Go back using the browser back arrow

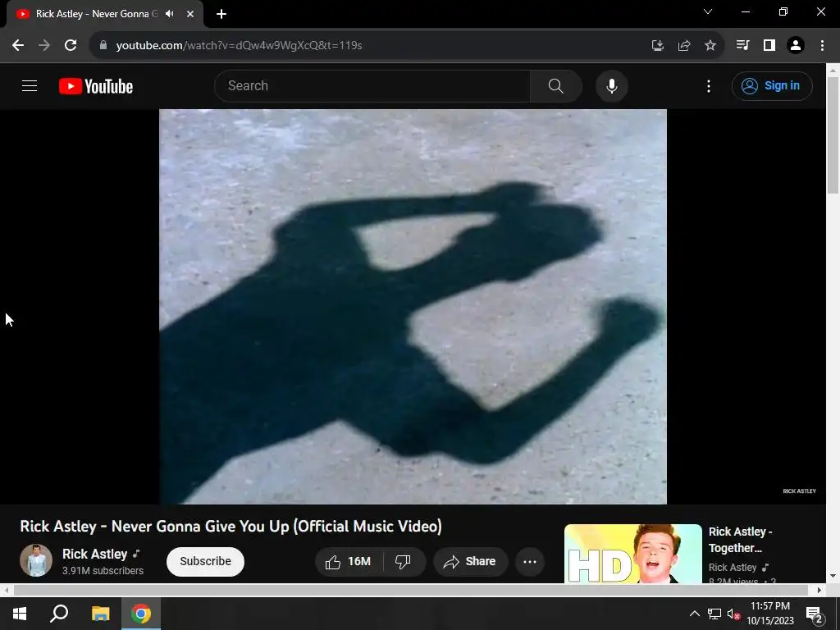point(18,46)
